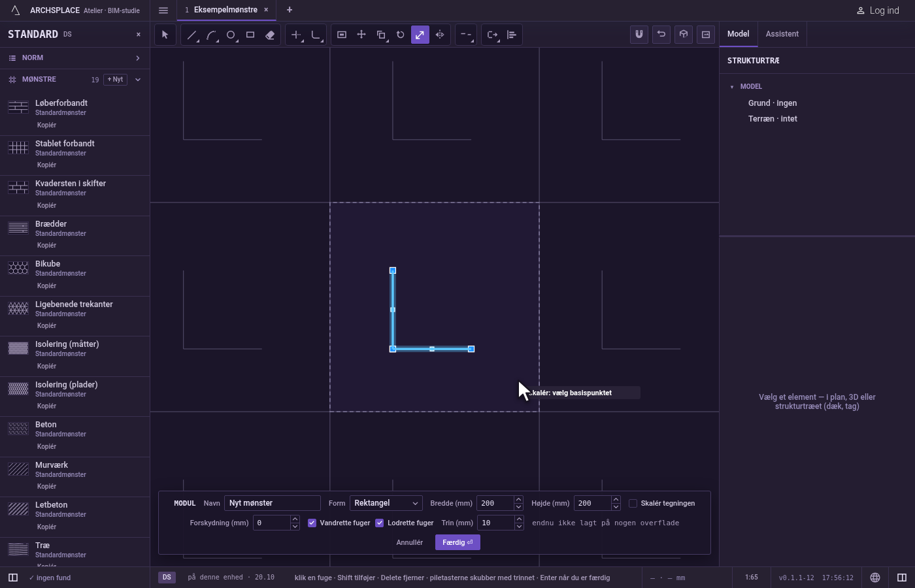Select the Eksempelmønstre document tab

225,10
